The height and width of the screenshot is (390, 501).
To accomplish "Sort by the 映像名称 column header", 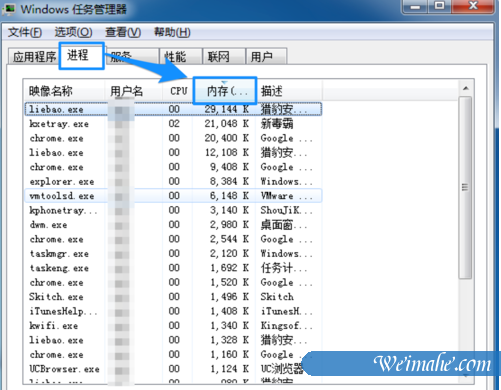I will (x=65, y=91).
